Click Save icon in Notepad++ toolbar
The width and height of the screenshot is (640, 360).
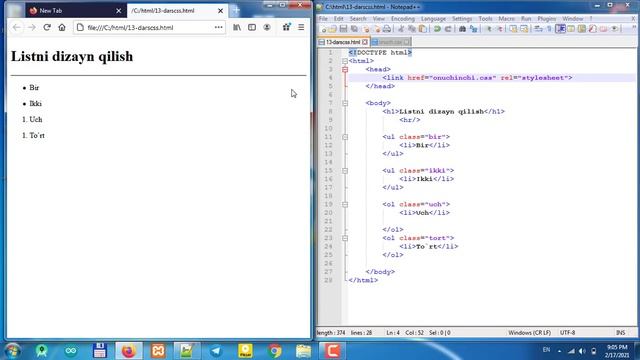tap(343, 29)
